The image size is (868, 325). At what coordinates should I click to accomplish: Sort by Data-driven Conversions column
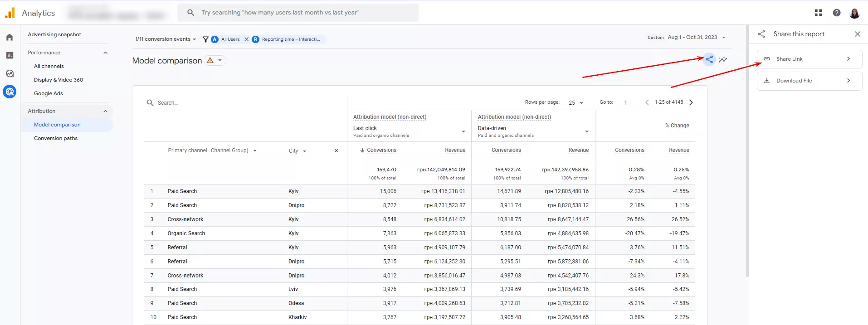(x=506, y=150)
